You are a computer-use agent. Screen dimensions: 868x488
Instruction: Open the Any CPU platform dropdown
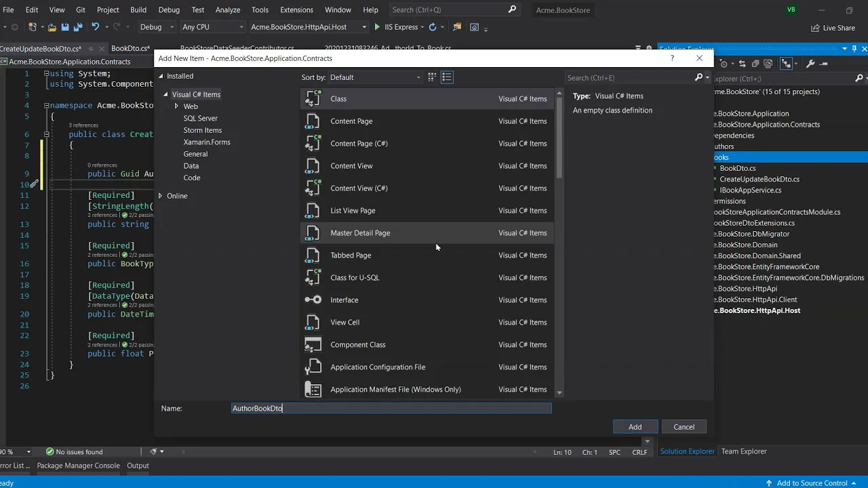tap(213, 27)
